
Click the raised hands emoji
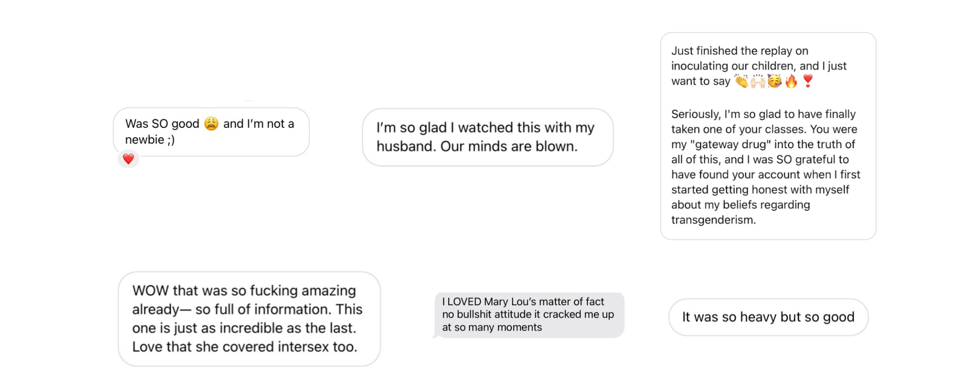(758, 81)
